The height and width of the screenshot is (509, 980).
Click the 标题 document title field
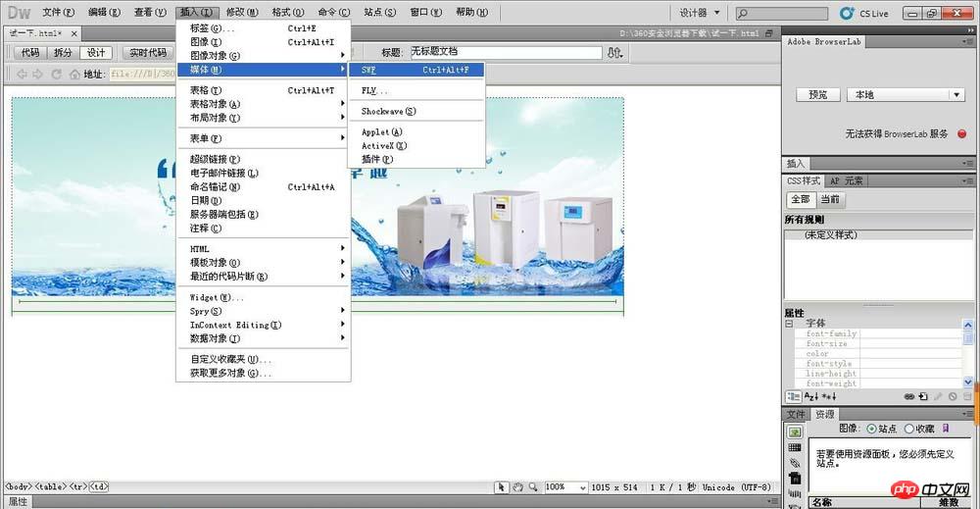505,52
